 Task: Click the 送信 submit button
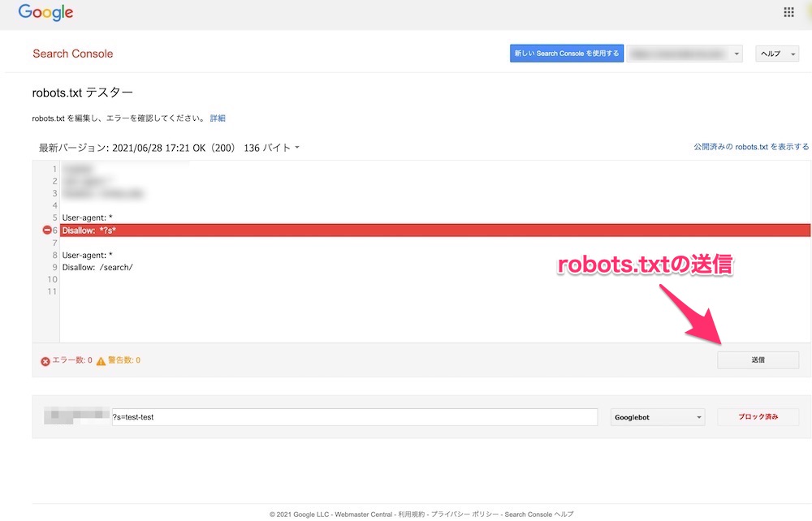pos(758,360)
